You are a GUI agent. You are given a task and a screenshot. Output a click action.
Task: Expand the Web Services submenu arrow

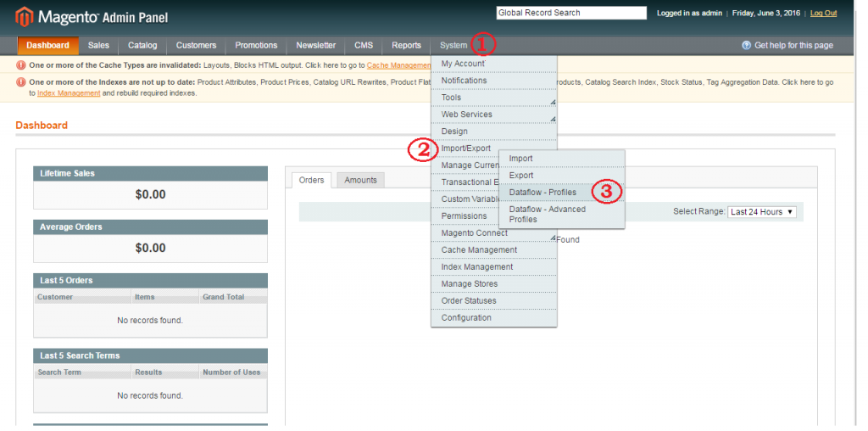[x=553, y=119]
